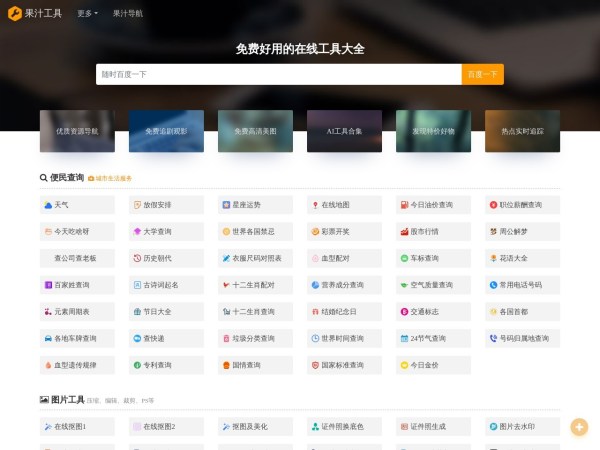600x450 pixels.
Task: Click the orange floating plus button
Action: click(x=579, y=427)
